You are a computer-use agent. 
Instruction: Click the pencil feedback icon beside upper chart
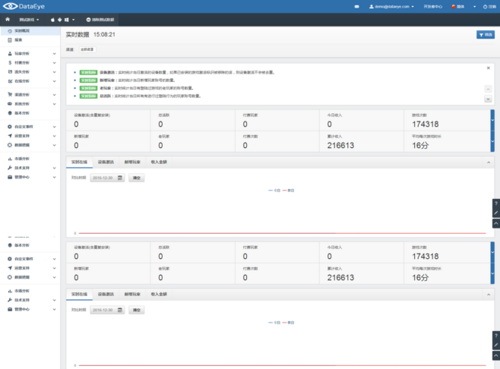point(496,213)
